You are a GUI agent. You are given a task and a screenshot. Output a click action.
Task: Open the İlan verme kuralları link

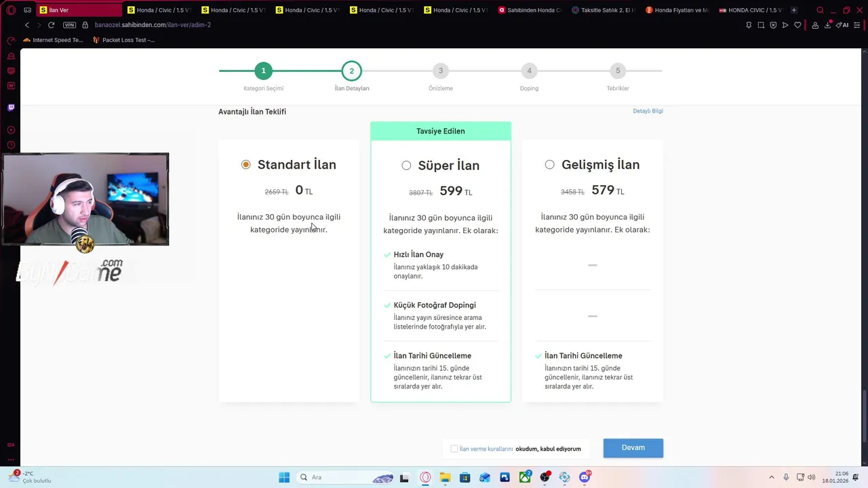(x=486, y=449)
